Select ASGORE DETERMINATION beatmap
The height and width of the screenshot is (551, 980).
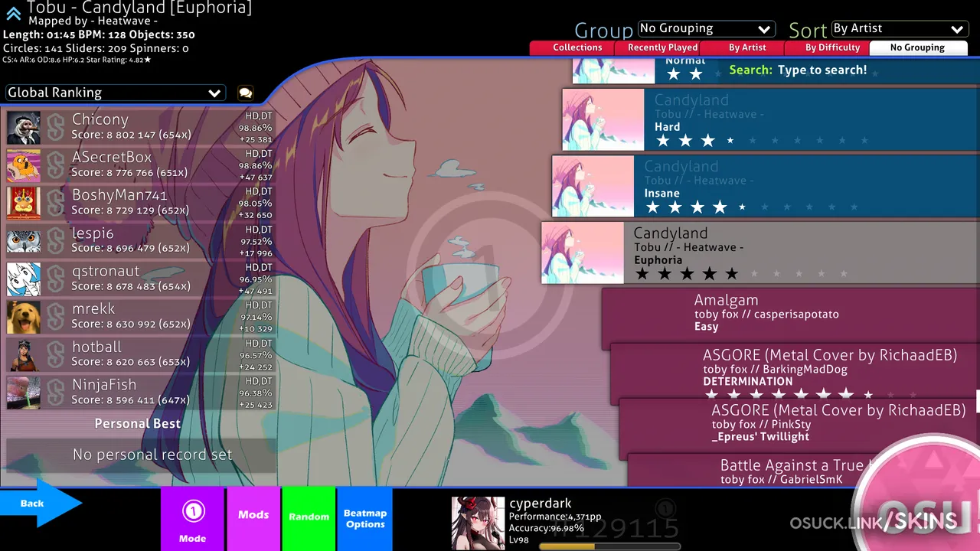[795, 374]
